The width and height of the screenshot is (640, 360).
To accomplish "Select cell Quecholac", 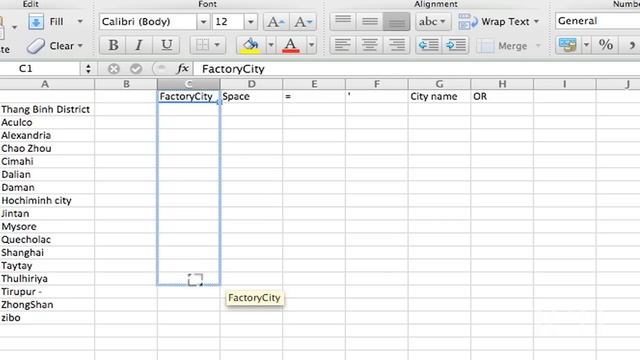I will [x=47, y=240].
